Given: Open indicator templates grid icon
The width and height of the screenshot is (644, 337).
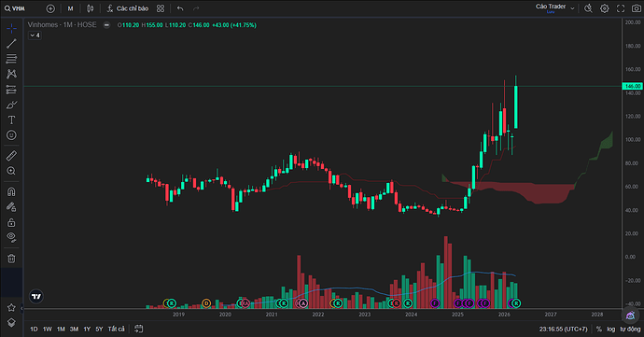Looking at the screenshot, I should (161, 8).
